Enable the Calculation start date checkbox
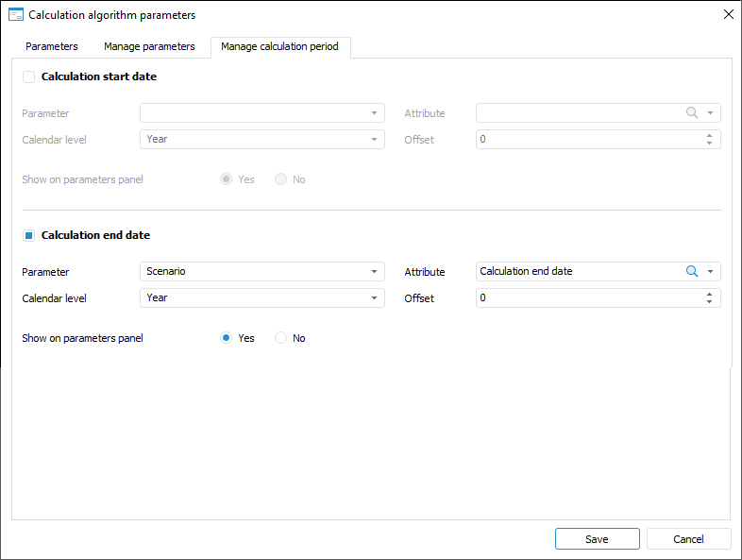Screen dimensions: 742x560 pyautogui.click(x=29, y=76)
